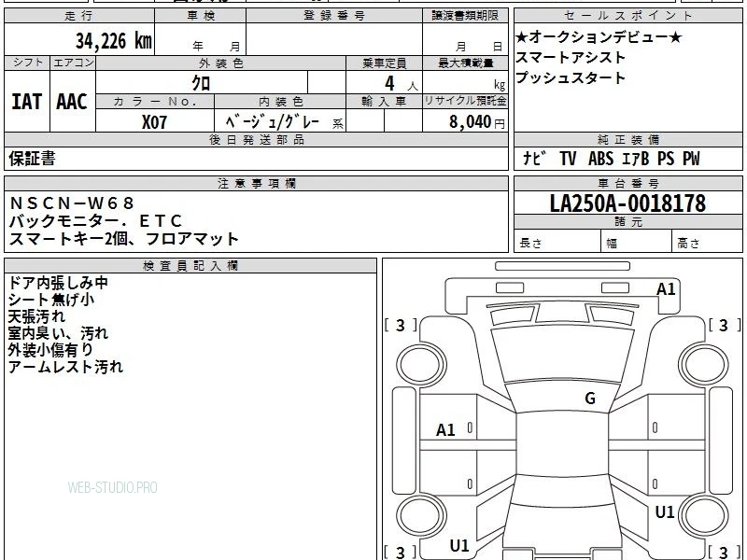The height and width of the screenshot is (560, 747).
Task: Click the 車台番号 header
Action: 627,183
